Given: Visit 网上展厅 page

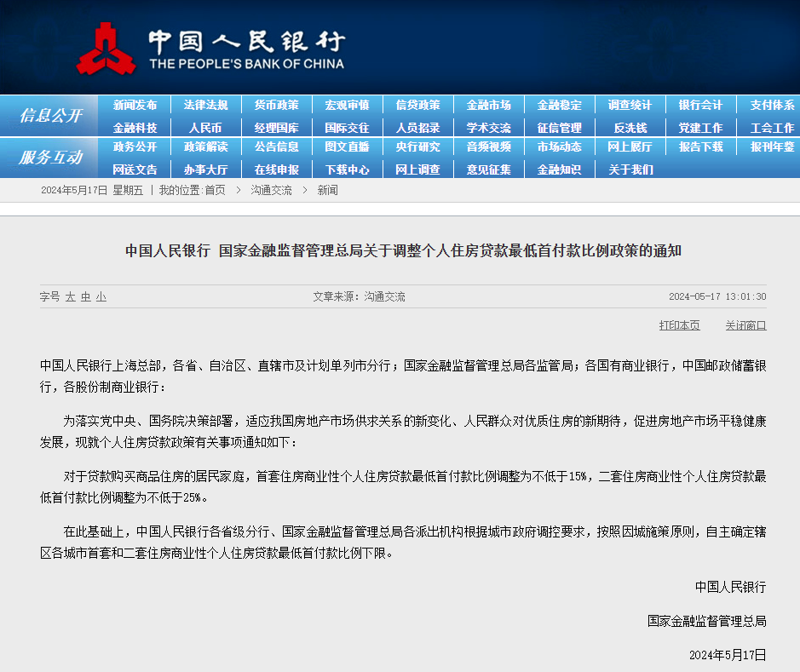Looking at the screenshot, I should tap(630, 146).
